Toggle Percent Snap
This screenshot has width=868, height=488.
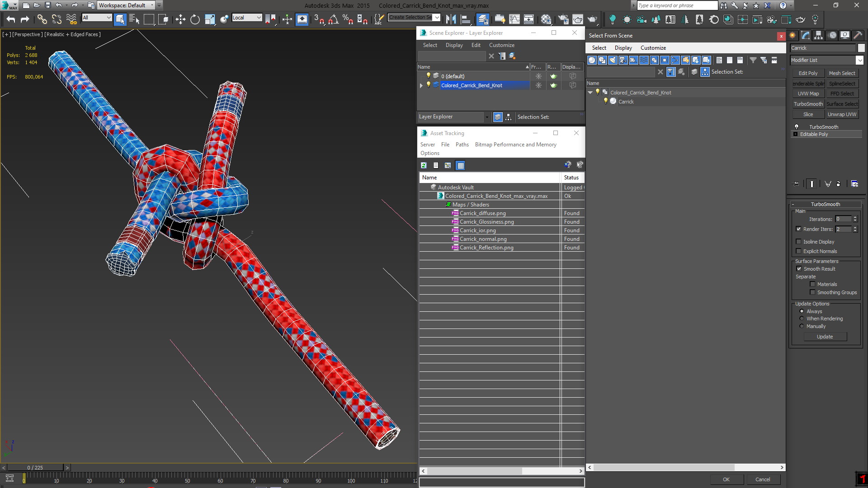pyautogui.click(x=348, y=19)
